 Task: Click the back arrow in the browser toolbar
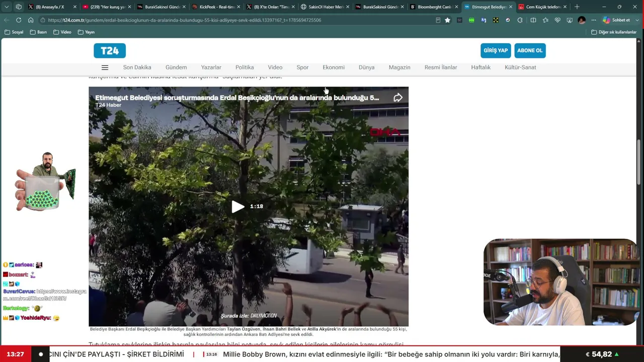(7, 20)
